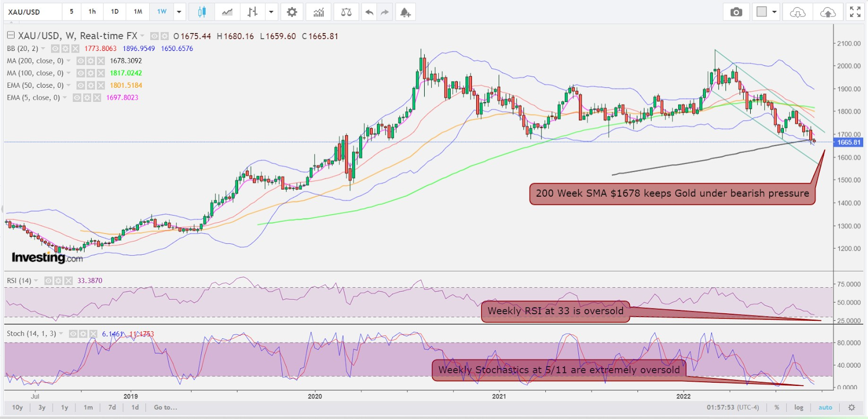Toggle auto scale button
This screenshot has width=868, height=419.
click(825, 407)
